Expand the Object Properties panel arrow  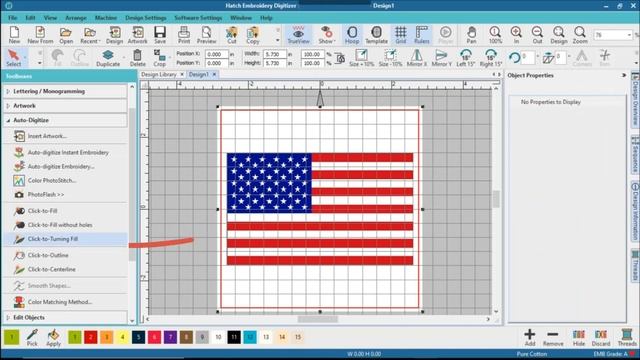(624, 75)
